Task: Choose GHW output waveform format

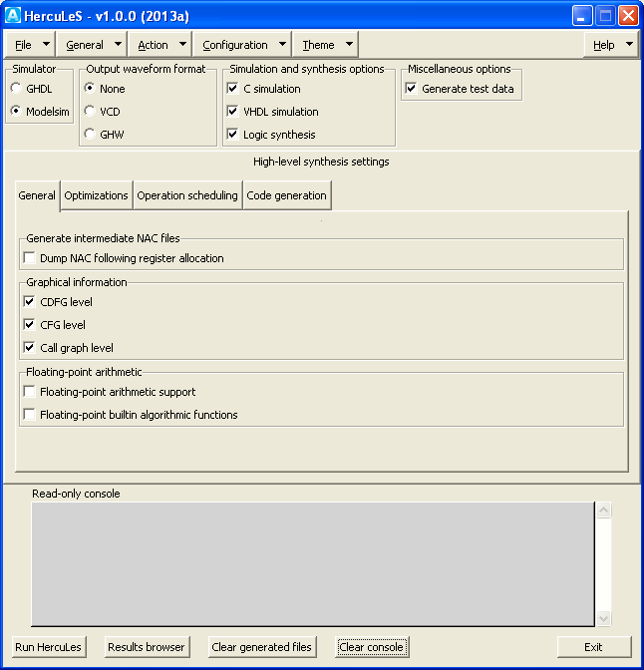Action: point(90,134)
